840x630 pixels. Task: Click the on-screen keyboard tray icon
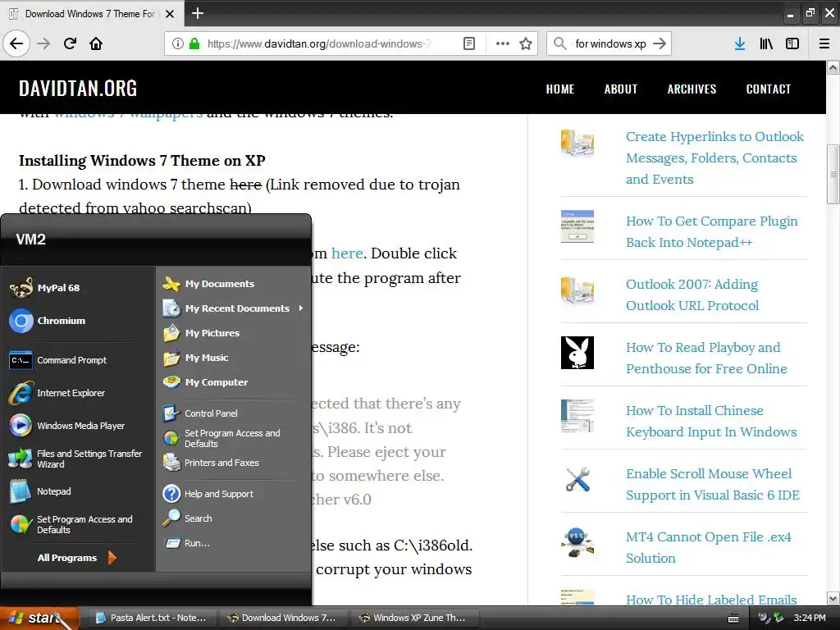[x=733, y=619]
